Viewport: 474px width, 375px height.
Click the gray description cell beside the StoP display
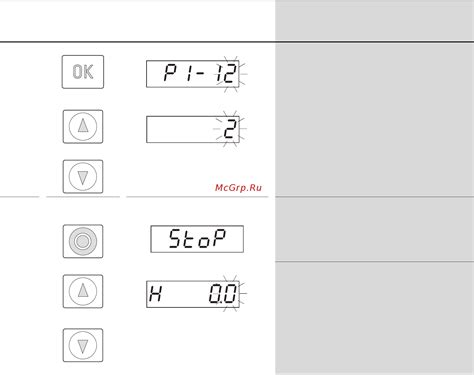(x=374, y=229)
